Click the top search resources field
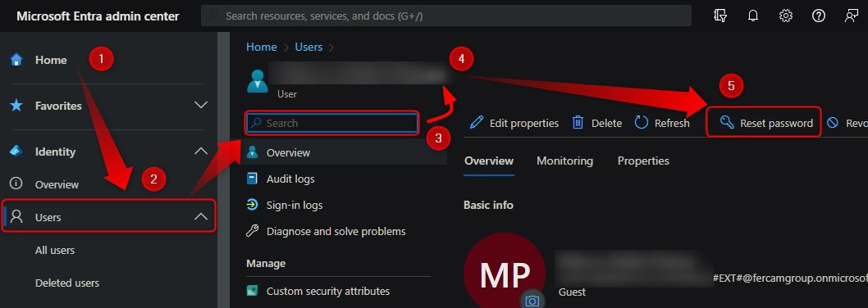This screenshot has width=868, height=308. click(x=446, y=16)
